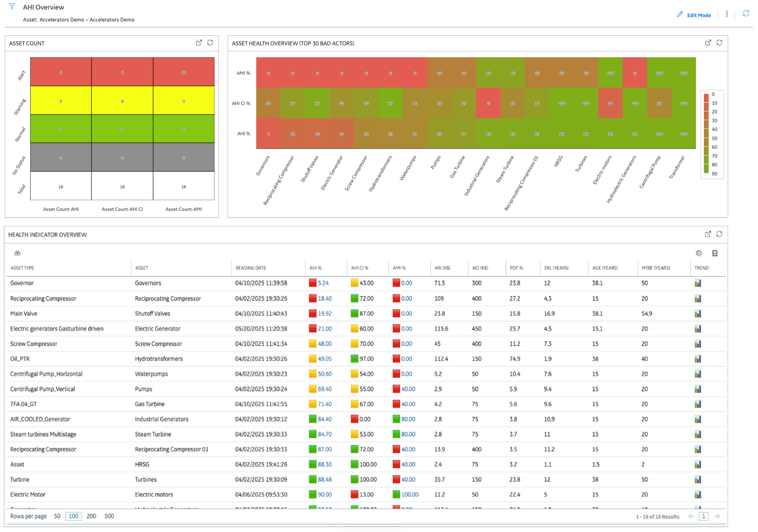This screenshot has height=532, width=758.
Task: Set rows per page to 500
Action: click(109, 516)
